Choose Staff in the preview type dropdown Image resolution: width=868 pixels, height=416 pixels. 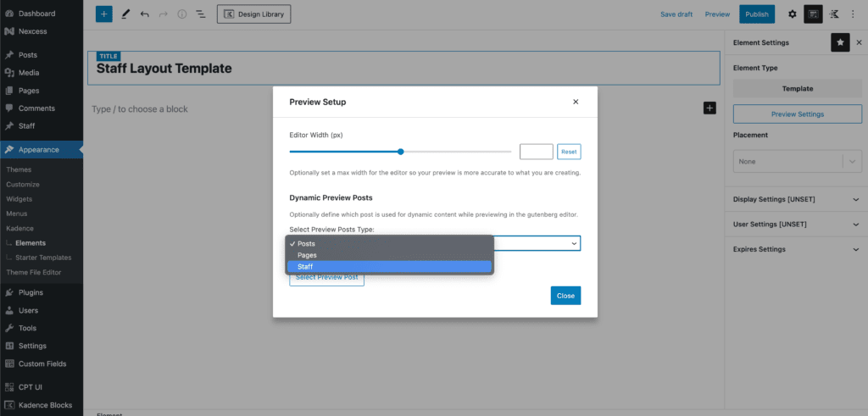coord(389,267)
